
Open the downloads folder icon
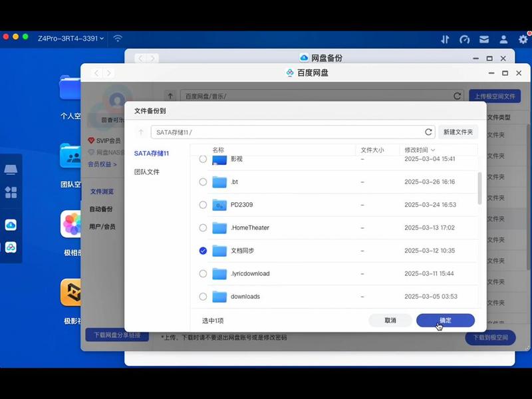pyautogui.click(x=219, y=297)
